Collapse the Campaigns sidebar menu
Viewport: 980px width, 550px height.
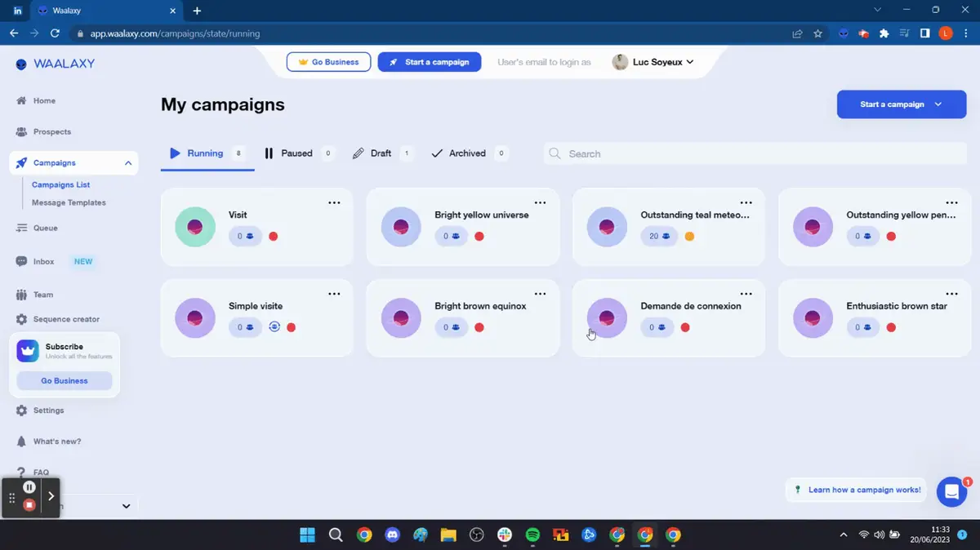point(128,163)
